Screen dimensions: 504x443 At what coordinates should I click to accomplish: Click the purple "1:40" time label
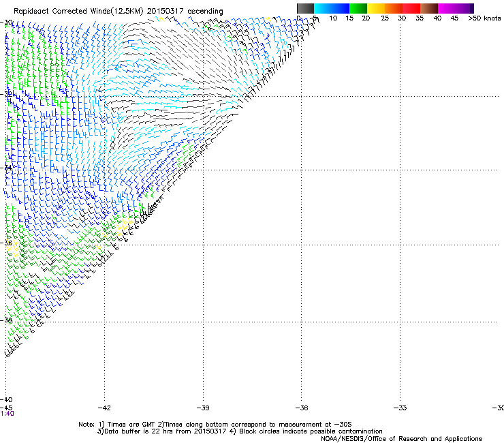point(7,414)
